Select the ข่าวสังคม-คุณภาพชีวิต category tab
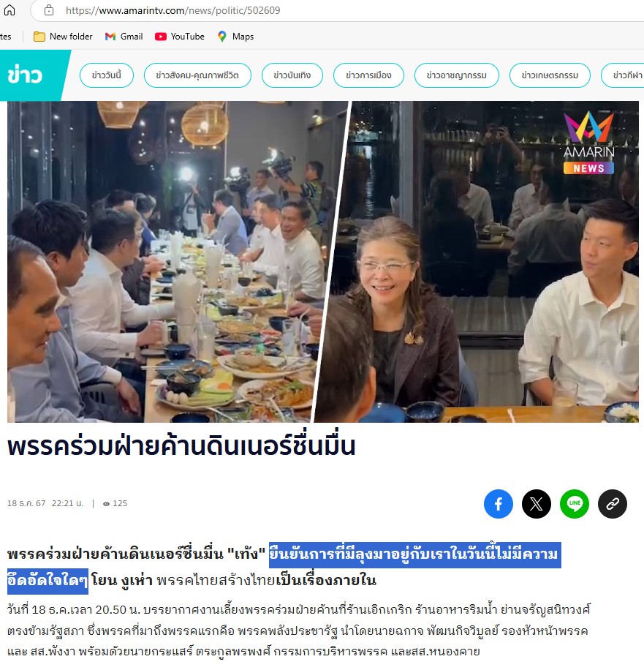Screen dimensions: 644x670 pyautogui.click(x=197, y=75)
